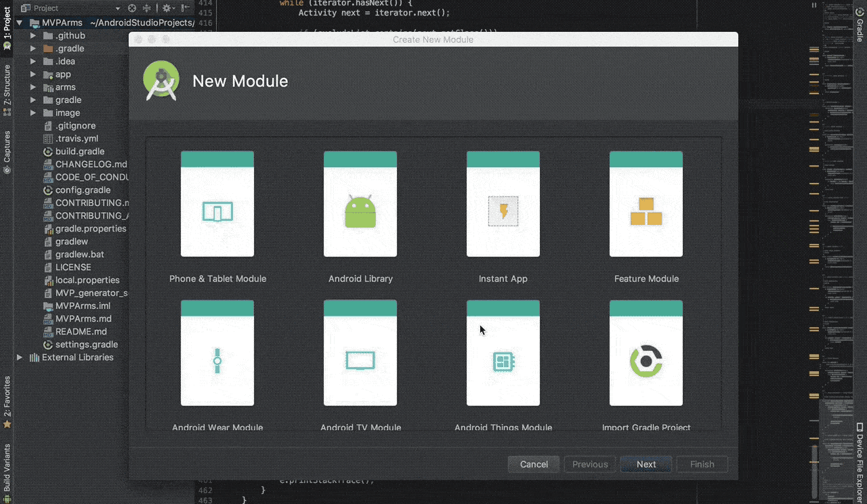Choose the Android Library module icon
The height and width of the screenshot is (504, 867).
(x=360, y=204)
